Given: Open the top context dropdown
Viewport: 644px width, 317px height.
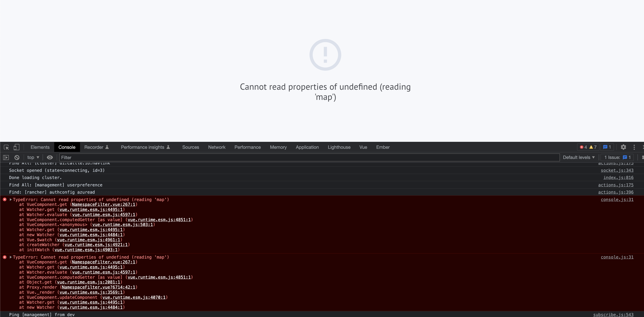Looking at the screenshot, I should [33, 157].
